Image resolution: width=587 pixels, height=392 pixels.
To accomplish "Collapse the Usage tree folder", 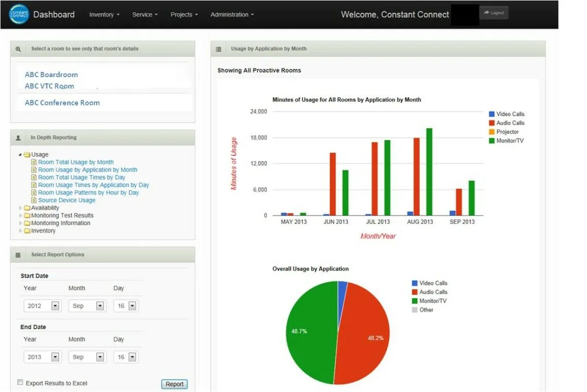I will 20,154.
